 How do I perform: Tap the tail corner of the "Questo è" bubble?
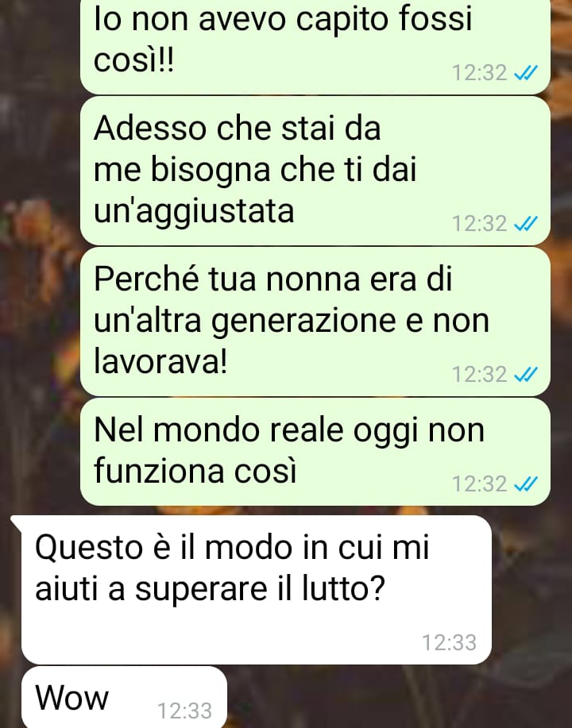coord(17,522)
